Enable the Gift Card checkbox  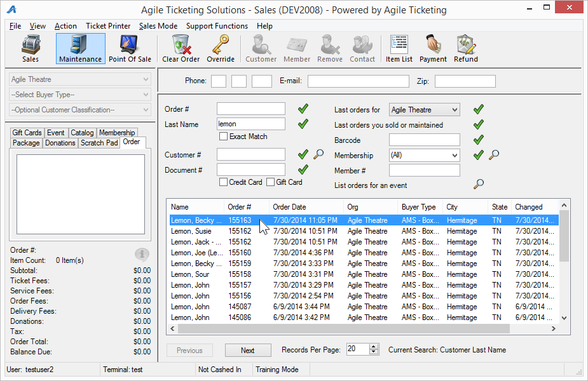pyautogui.click(x=270, y=182)
